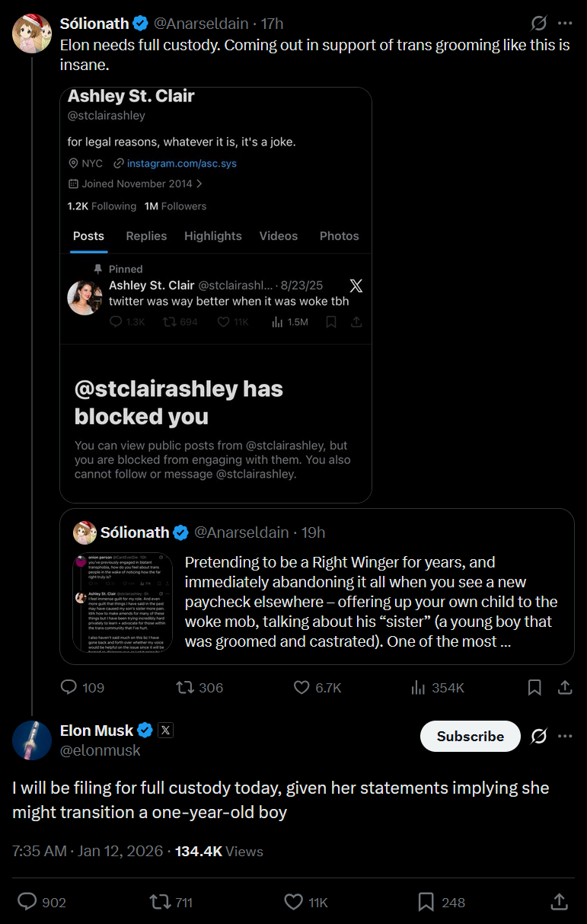Like Elon Musk's post
Viewport: 587px width, 924px height.
coord(293,903)
